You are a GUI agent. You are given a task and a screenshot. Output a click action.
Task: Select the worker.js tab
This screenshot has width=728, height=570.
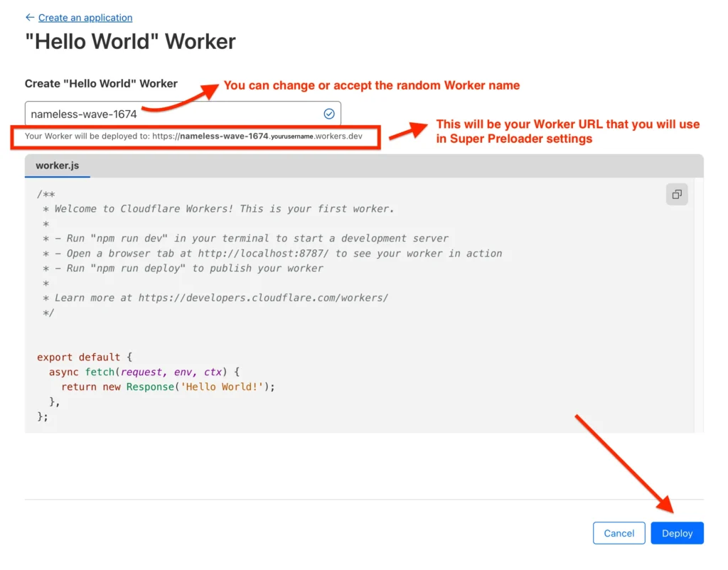coord(57,166)
